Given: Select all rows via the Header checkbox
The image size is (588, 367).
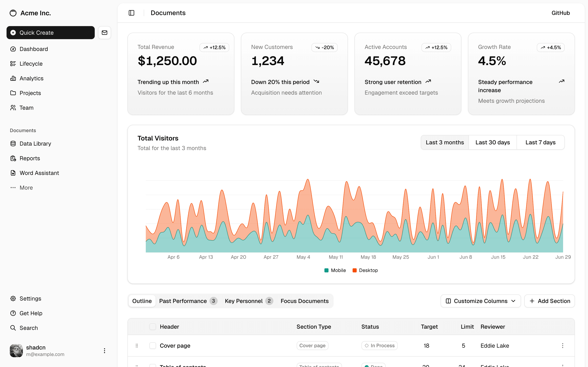Looking at the screenshot, I should coord(153,326).
